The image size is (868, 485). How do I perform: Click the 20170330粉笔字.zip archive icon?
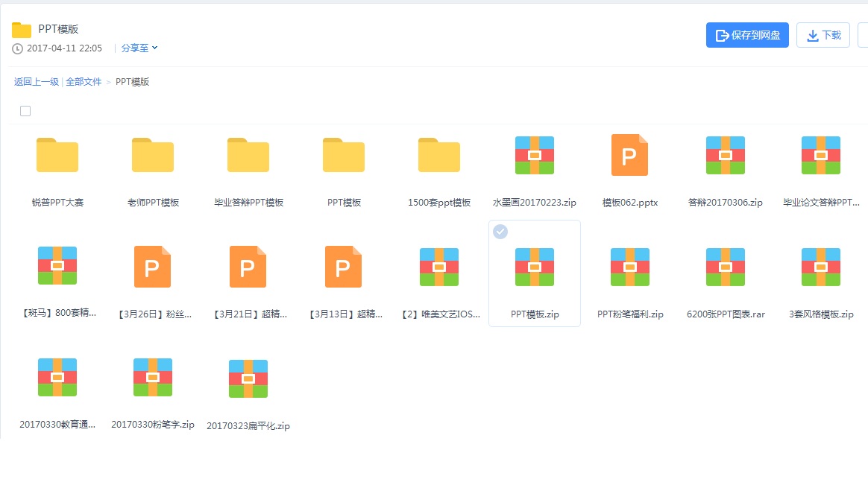coord(153,378)
